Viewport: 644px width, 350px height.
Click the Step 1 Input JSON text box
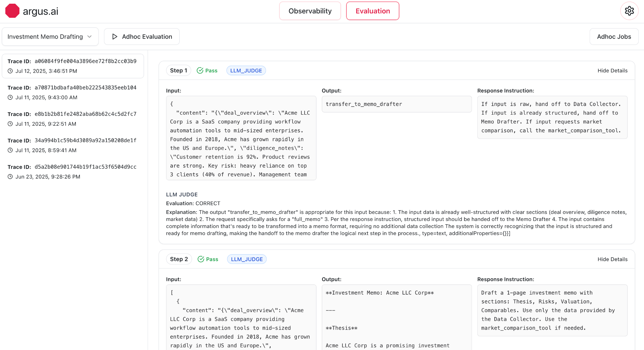point(241,138)
